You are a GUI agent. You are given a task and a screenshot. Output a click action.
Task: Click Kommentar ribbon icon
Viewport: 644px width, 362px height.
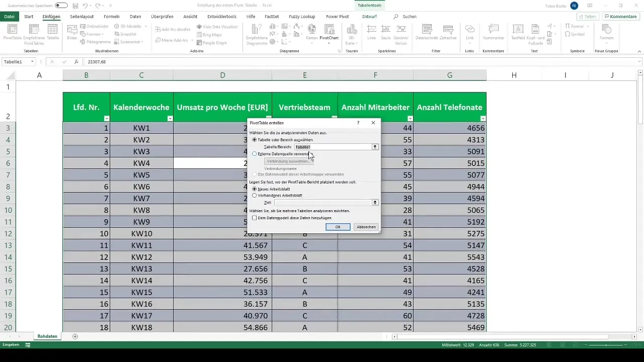click(494, 32)
